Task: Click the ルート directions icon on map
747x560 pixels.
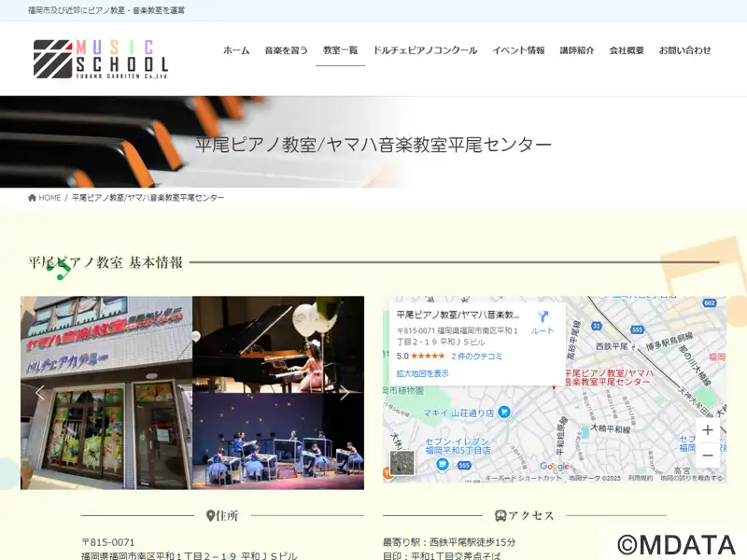Action: (x=543, y=322)
